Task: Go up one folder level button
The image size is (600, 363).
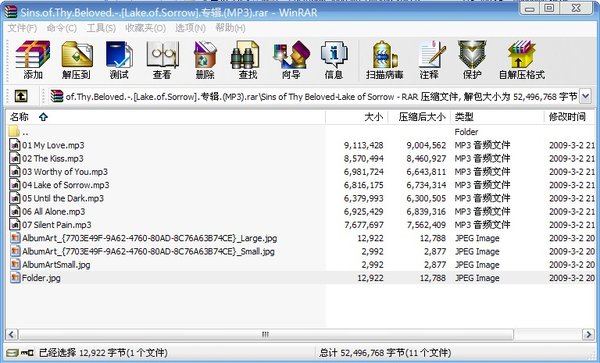Action: [x=21, y=96]
